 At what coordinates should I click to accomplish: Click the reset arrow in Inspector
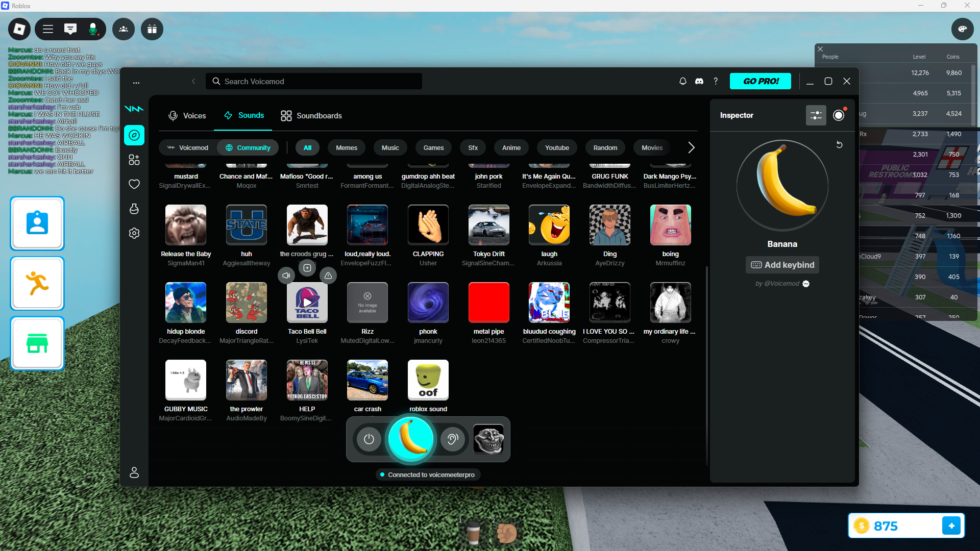(x=839, y=145)
